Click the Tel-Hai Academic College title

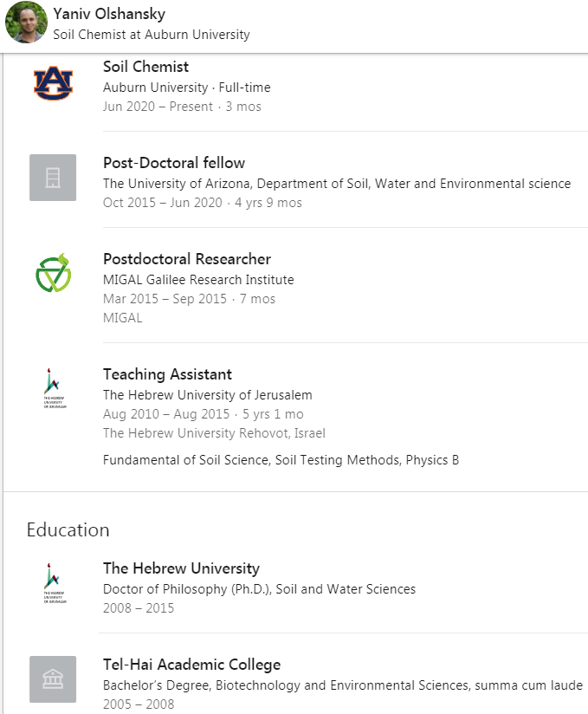point(191,665)
